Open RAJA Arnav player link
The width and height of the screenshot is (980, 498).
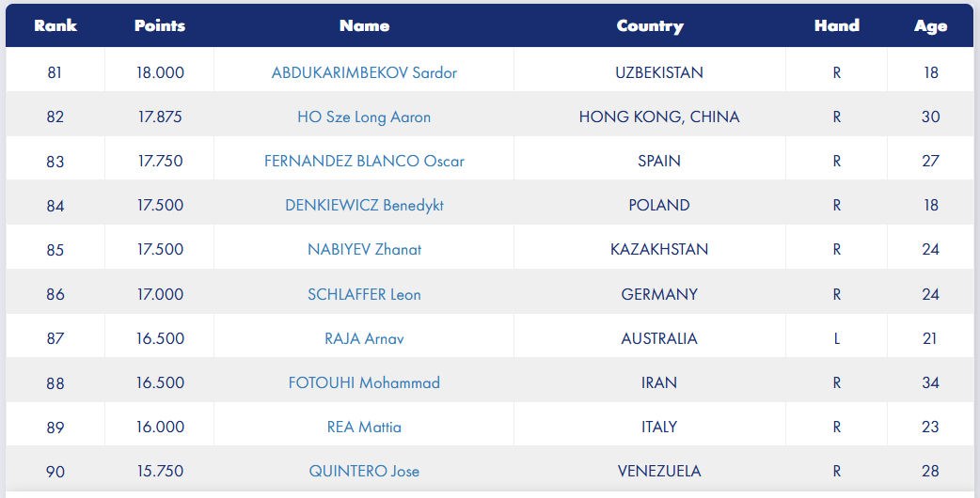[x=364, y=338]
